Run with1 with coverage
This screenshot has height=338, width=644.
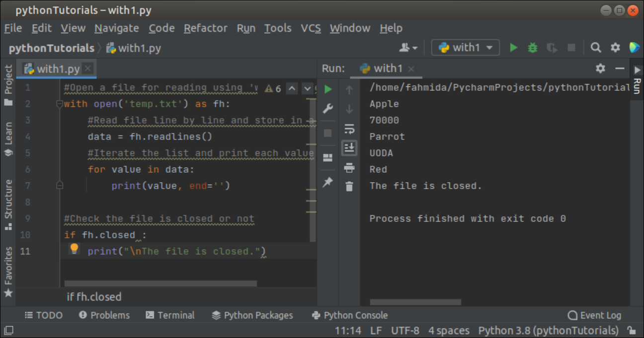click(552, 48)
